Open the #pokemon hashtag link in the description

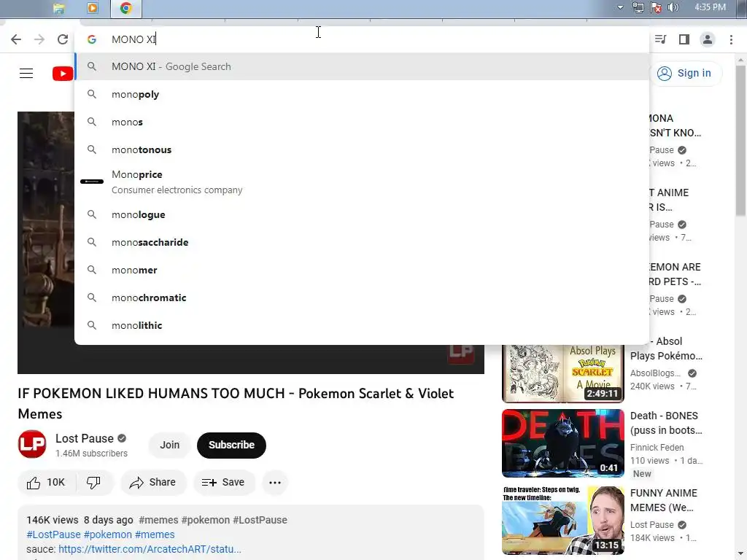pyautogui.click(x=108, y=534)
